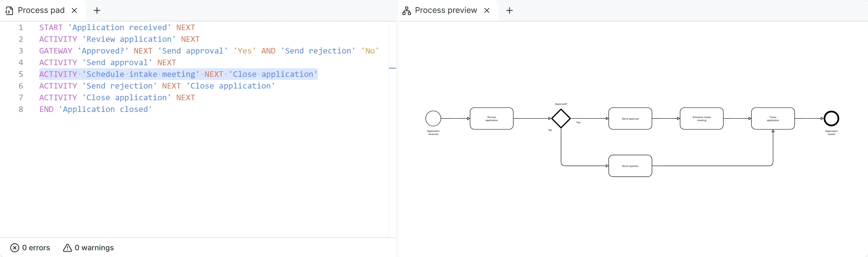
Task: Click the 'No' flow label in diagram
Action: [550, 130]
